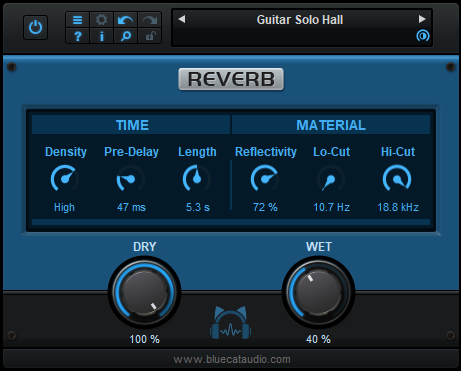Viewport: 461px width, 371px height.
Task: Click the 'Lo-Cut' label
Action: (331, 152)
